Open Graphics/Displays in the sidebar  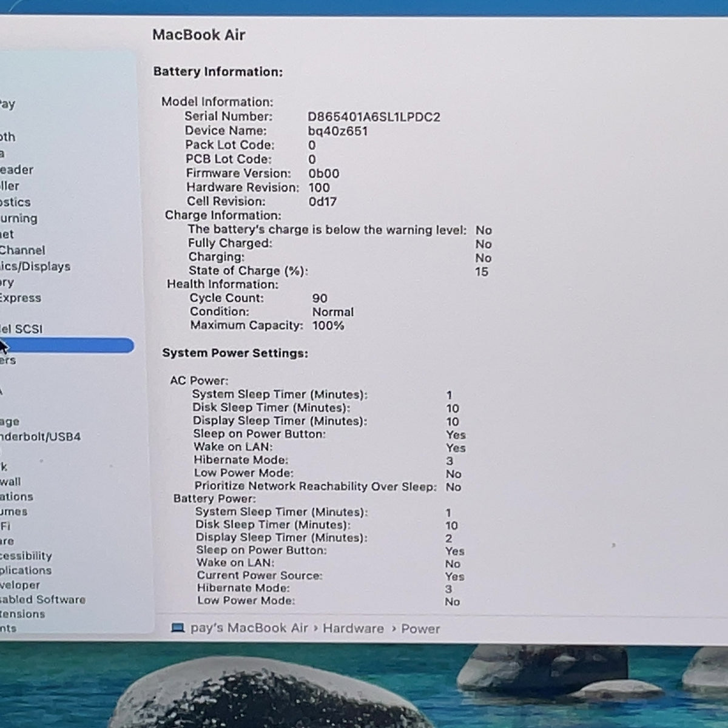point(35,266)
